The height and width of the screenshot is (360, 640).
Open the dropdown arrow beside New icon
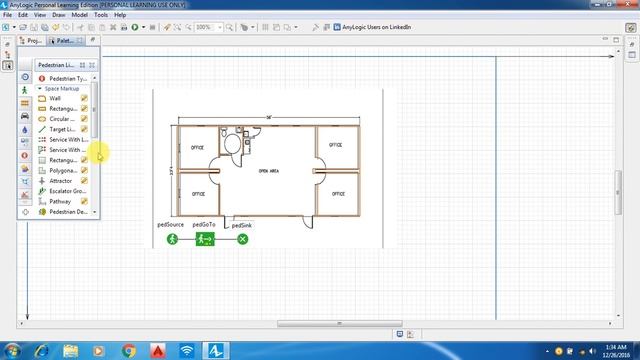14,27
